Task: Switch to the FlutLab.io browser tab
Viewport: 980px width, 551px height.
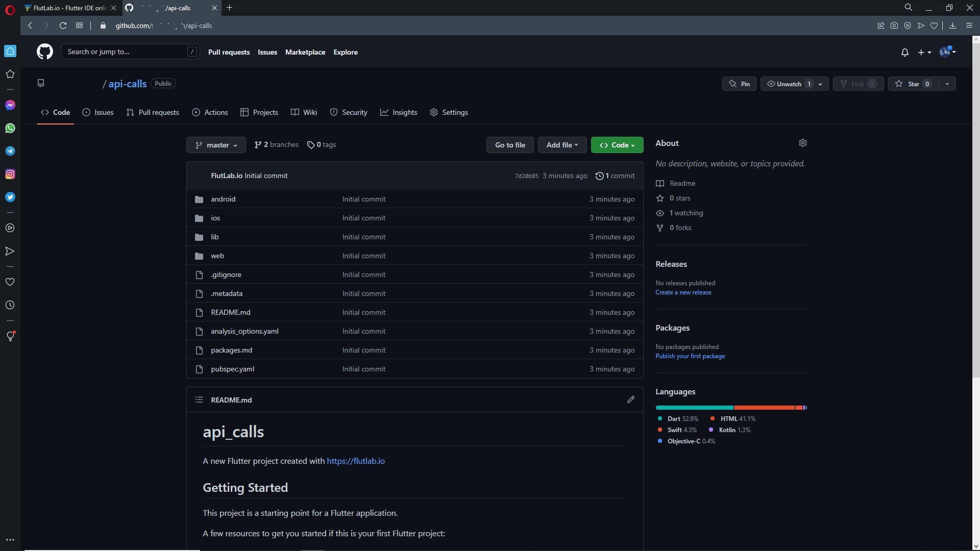Action: point(70,8)
